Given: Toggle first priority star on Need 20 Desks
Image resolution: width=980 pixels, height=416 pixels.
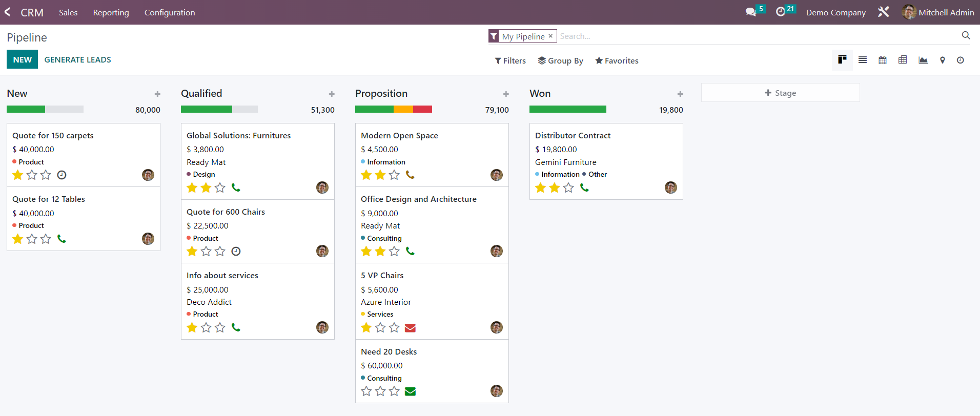Looking at the screenshot, I should [x=366, y=391].
